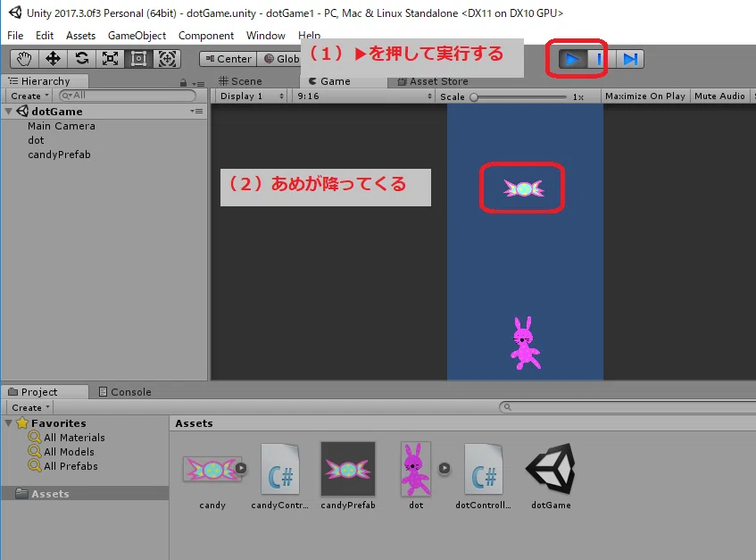This screenshot has width=756, height=560.
Task: Toggle the Hierarchy panel lock icon
Action: (183, 83)
